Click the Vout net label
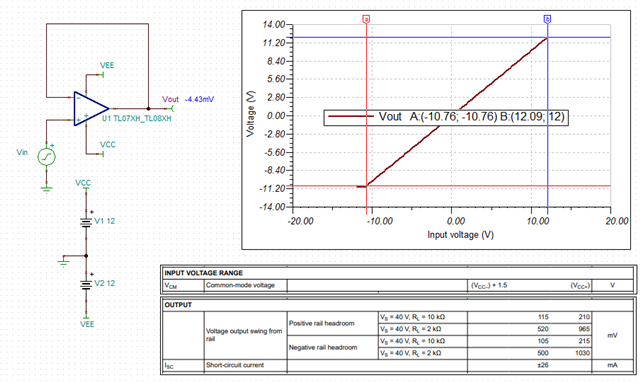Screen dimensions: 640x382 (170, 99)
